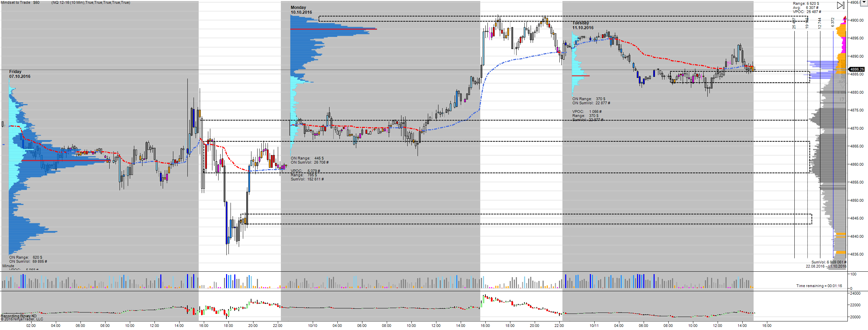Click the skip-to-latest-bar arrow icon
Viewport: 868px width, 330px height.
click(841, 5)
